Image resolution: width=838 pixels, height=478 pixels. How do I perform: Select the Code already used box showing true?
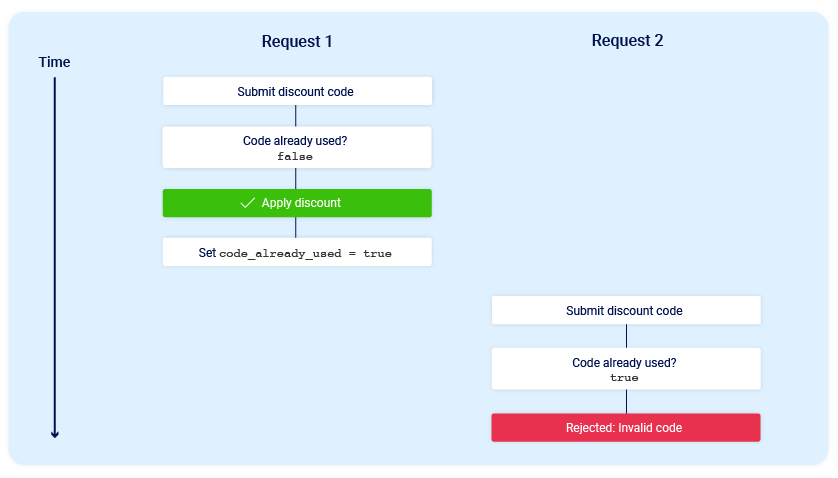click(x=626, y=368)
